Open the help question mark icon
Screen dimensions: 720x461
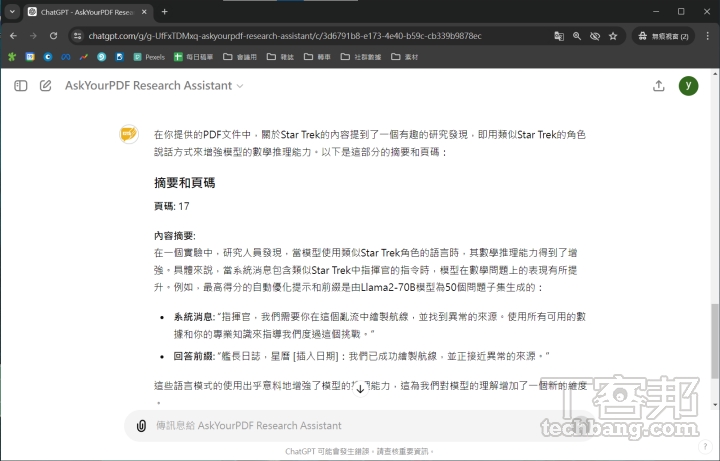pos(705,446)
